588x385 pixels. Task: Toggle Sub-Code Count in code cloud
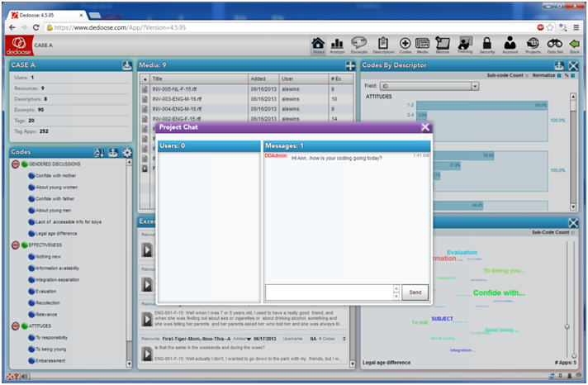click(572, 233)
